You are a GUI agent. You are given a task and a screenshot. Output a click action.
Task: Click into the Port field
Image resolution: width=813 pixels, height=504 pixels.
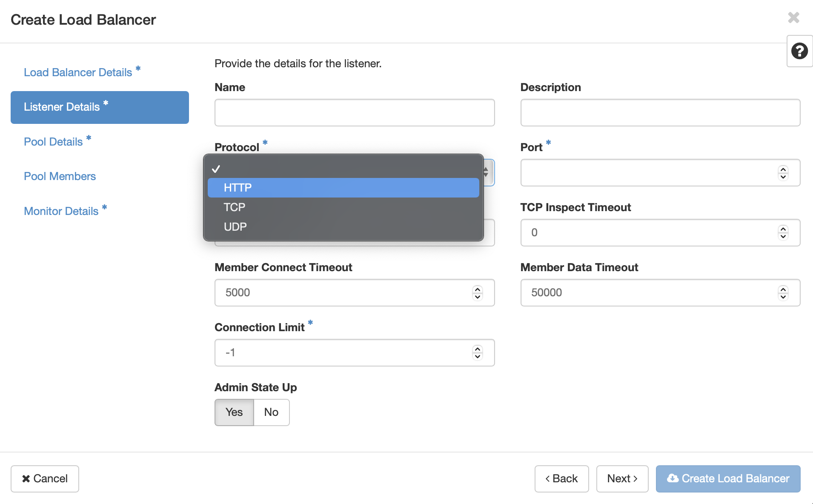click(660, 172)
